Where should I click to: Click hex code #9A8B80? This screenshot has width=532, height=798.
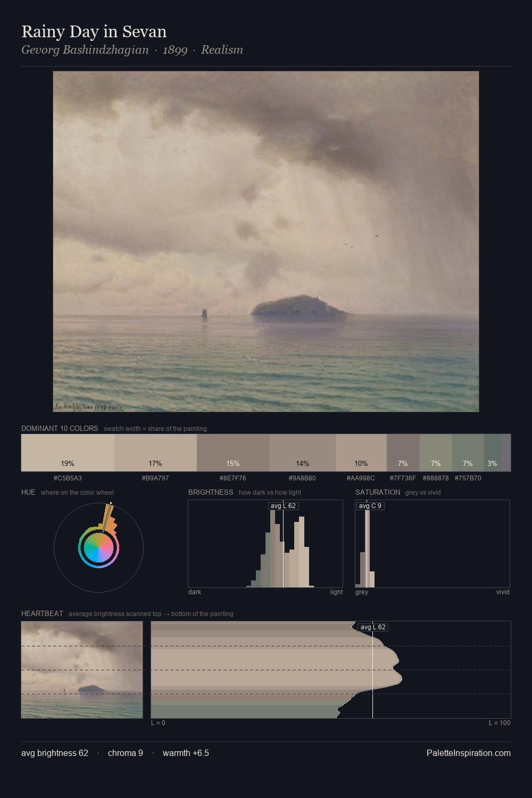[x=302, y=478]
